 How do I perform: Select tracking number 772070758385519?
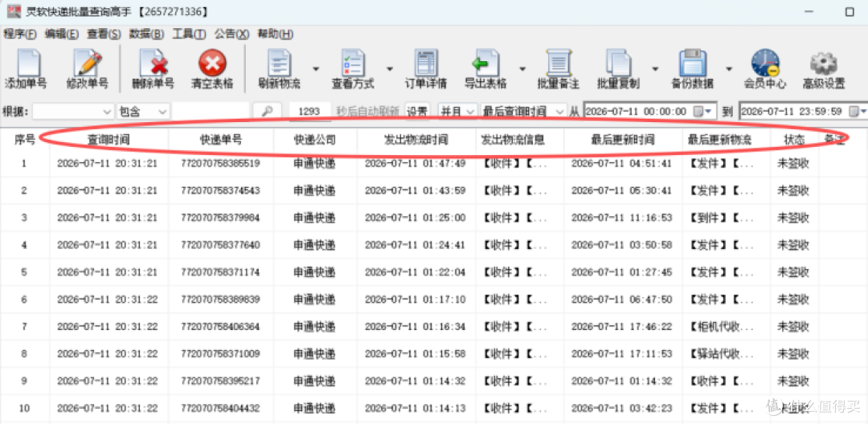(x=220, y=164)
